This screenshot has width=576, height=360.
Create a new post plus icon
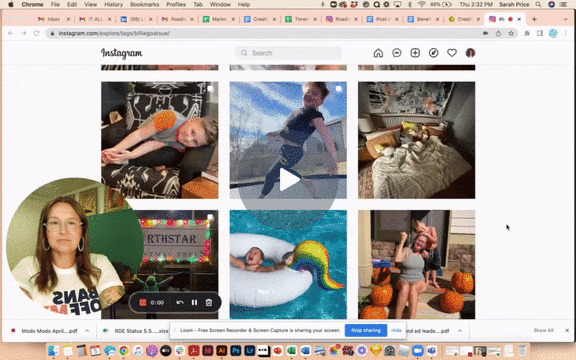coord(415,53)
